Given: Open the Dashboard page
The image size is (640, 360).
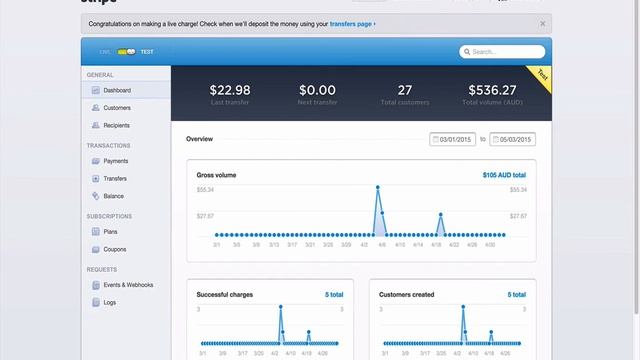Looking at the screenshot, I should [126, 90].
